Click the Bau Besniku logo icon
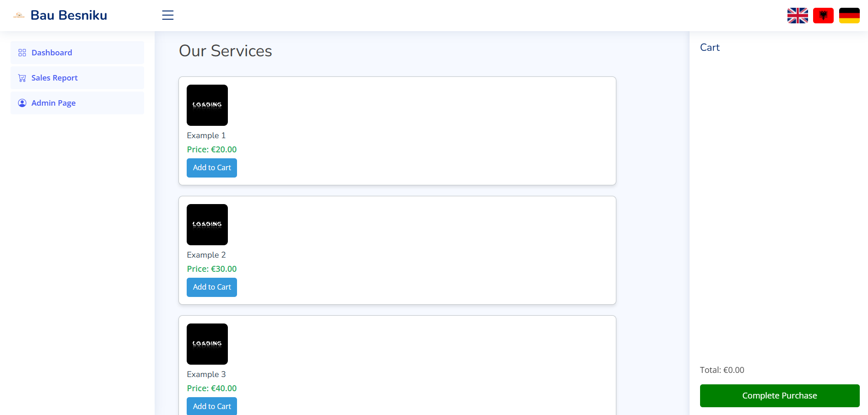Image resolution: width=868 pixels, height=415 pixels. tap(19, 16)
